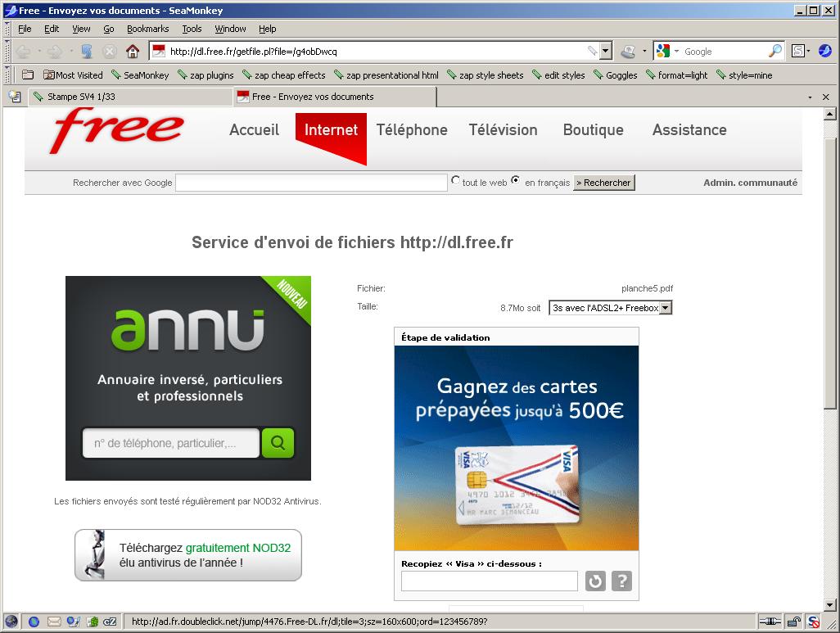The height and width of the screenshot is (633, 840).
Task: Open the list all tabs dropdown
Action: pyautogui.click(x=810, y=97)
